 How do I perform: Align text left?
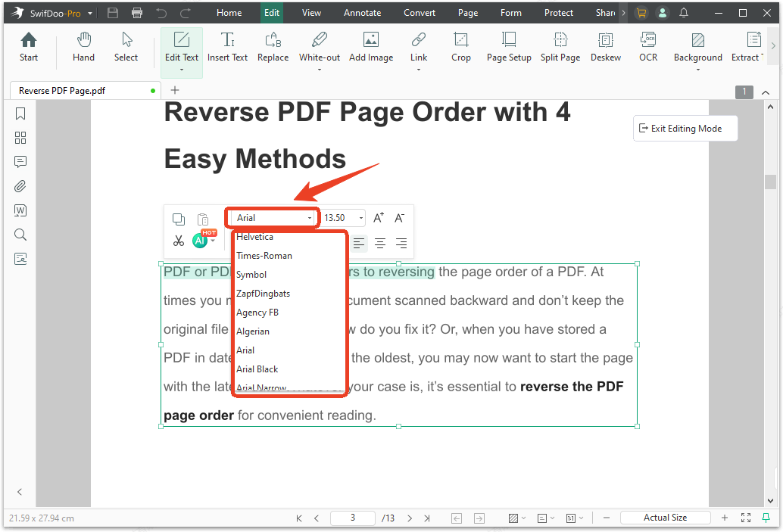(x=358, y=244)
